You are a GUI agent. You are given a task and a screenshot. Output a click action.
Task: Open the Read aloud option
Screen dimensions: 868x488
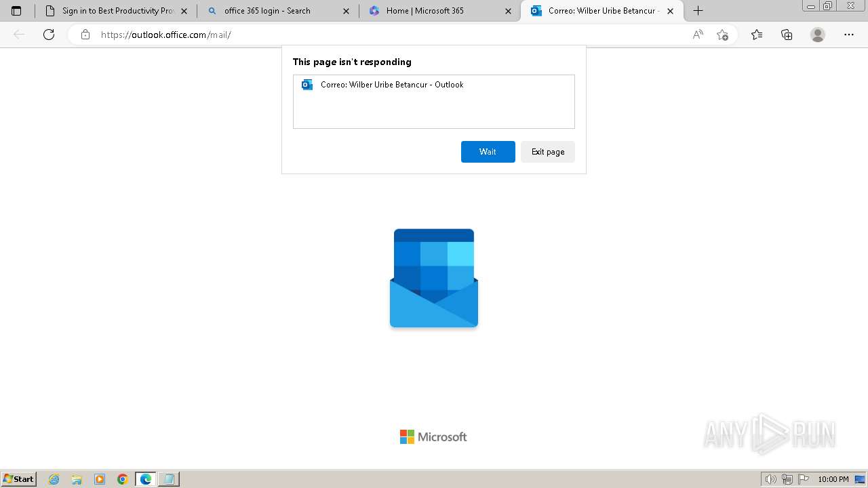tap(698, 35)
